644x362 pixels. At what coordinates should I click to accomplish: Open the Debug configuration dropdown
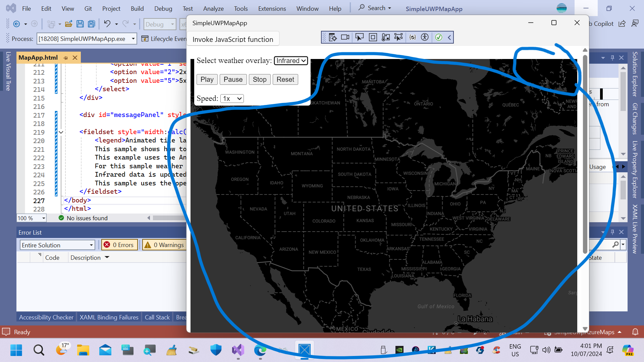coord(160,24)
